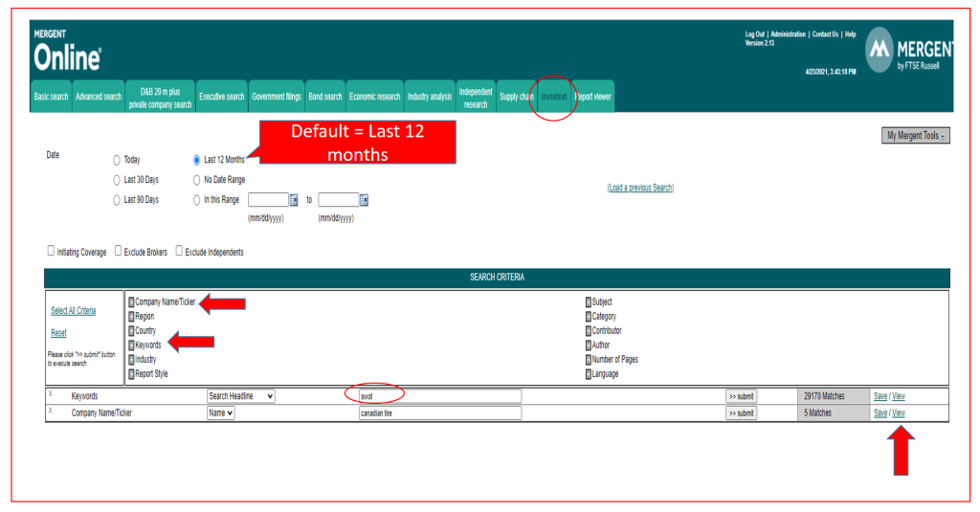Check the Initiating Coverage checkbox
The height and width of the screenshot is (512, 980).
[x=51, y=251]
